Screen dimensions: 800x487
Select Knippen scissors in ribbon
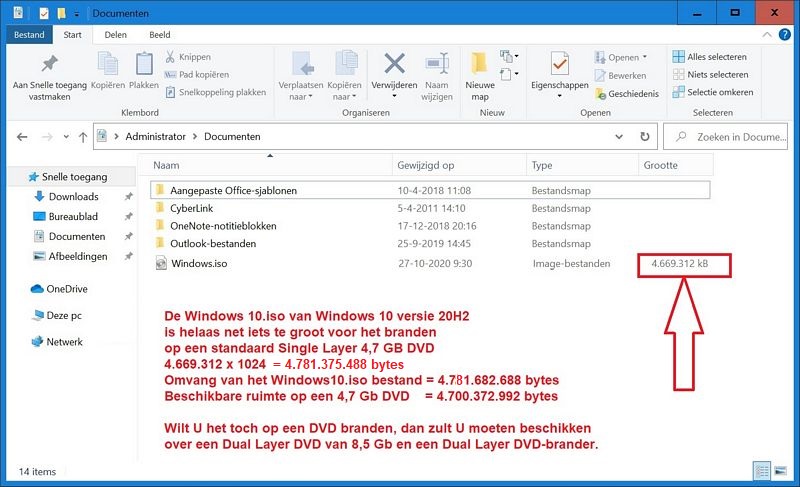(x=188, y=57)
